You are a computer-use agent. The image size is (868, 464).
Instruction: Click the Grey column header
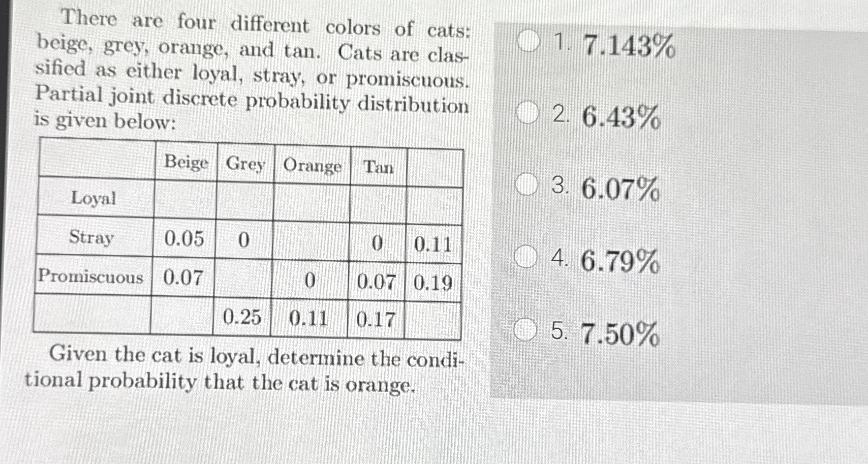[246, 164]
